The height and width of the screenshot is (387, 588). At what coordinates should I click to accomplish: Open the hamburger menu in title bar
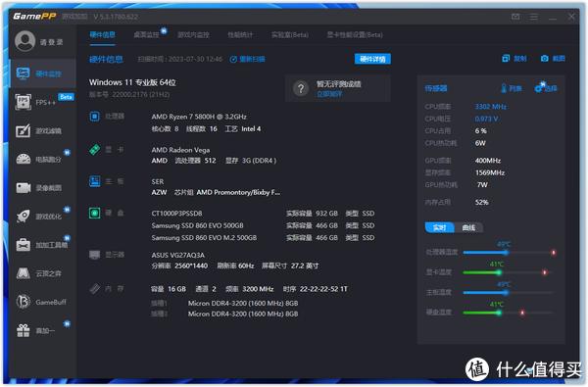(x=534, y=17)
